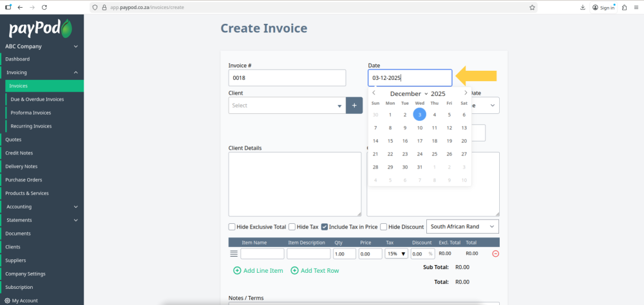Open the browser extensions icon
This screenshot has width=644, height=305.
pyautogui.click(x=624, y=7)
